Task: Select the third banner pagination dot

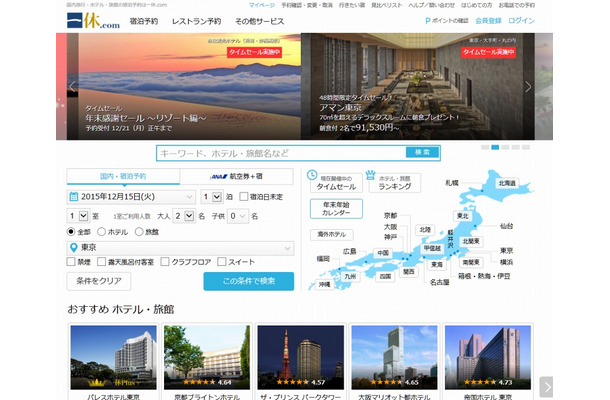Action: pyautogui.click(x=505, y=147)
